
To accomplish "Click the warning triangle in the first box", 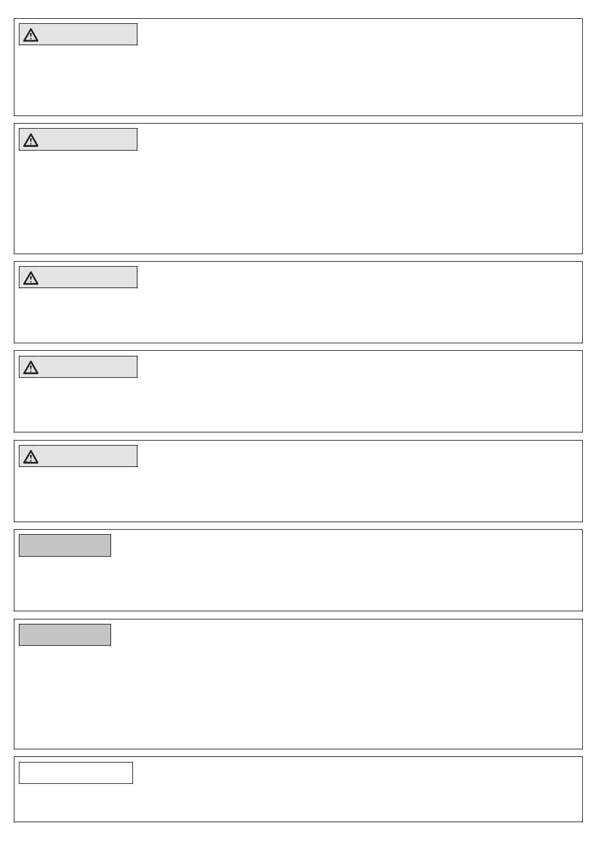I will (31, 35).
